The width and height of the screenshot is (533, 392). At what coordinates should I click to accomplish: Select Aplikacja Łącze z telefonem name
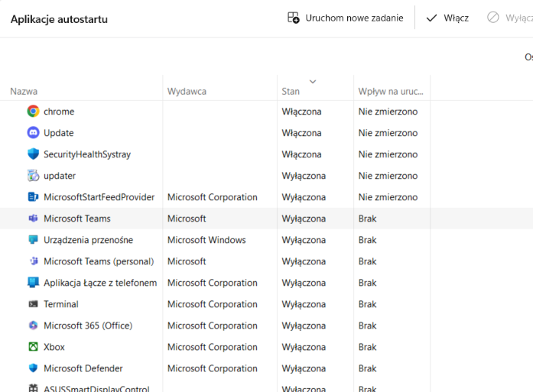(100, 283)
